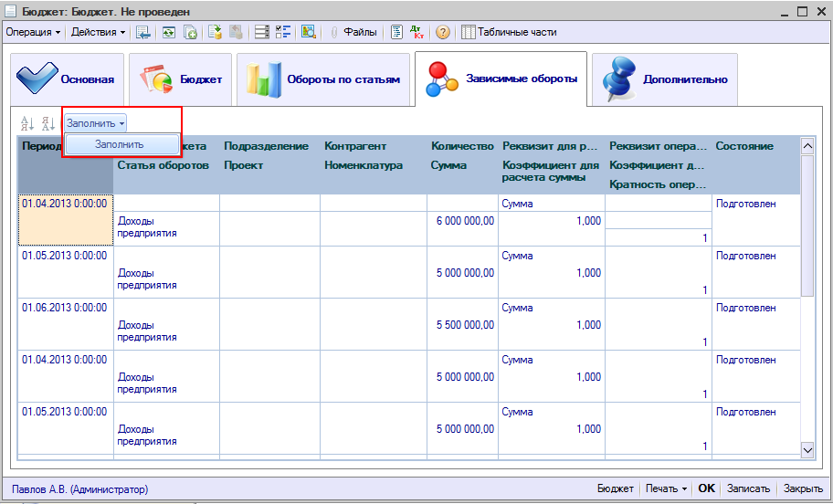Viewport: 833px width, 504px height.
Task: Switch to the Основная tab
Action: click(x=67, y=79)
